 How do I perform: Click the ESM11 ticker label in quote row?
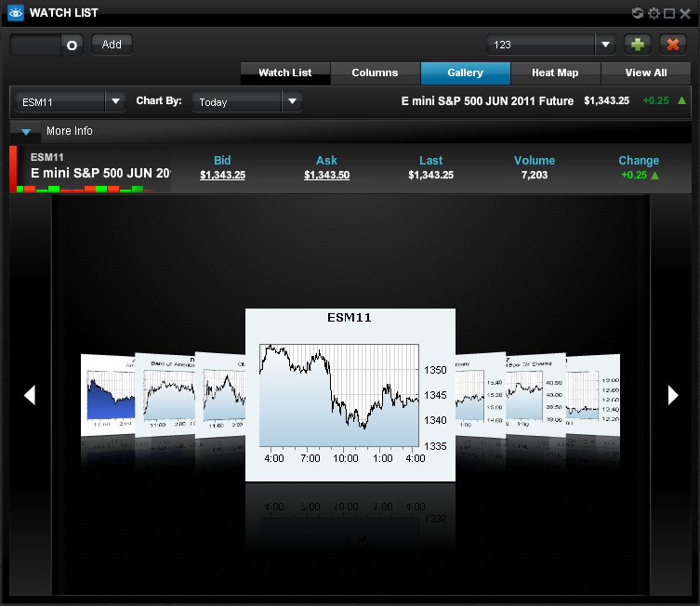coord(46,157)
